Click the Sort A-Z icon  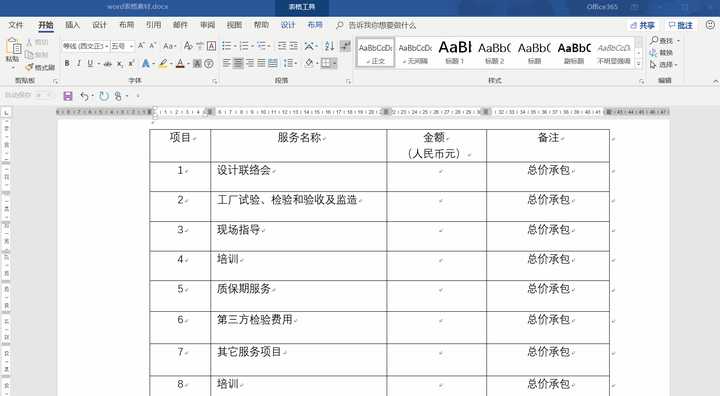(329, 46)
